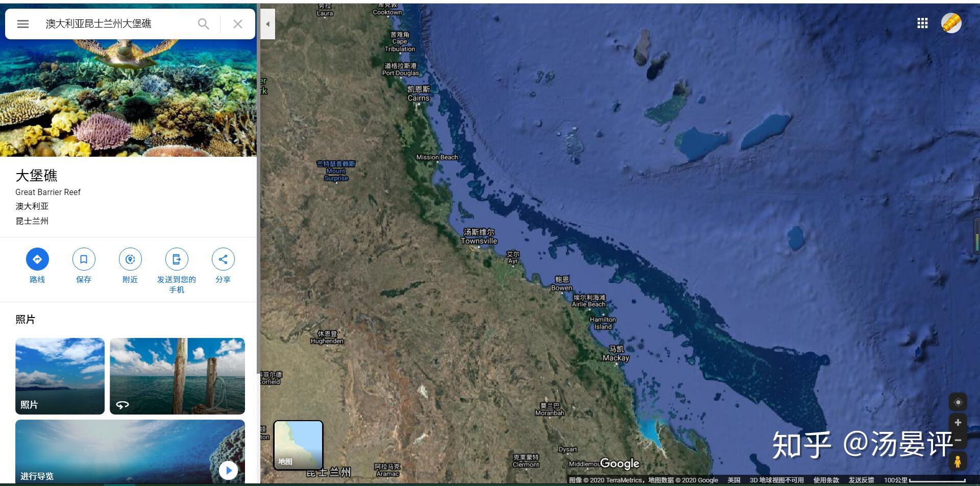Click the Aramac map label
The height and width of the screenshot is (486, 980).
click(x=387, y=470)
